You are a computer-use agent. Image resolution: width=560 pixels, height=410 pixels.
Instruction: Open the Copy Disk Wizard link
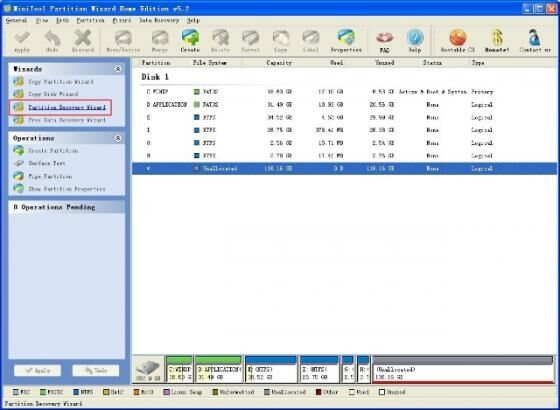[x=53, y=94]
